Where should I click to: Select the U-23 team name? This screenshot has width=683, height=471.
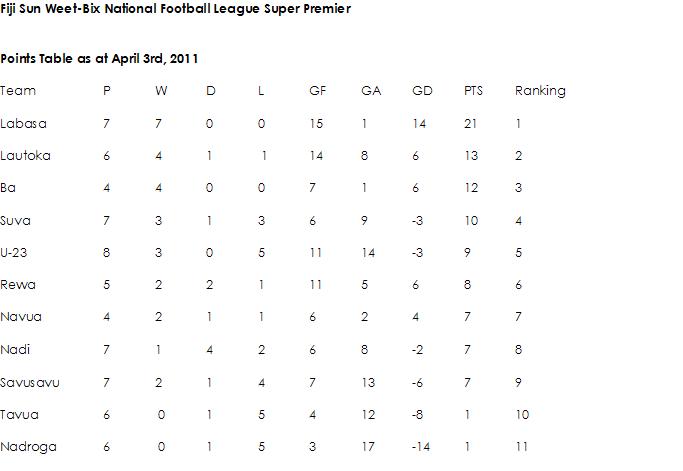coord(14,253)
